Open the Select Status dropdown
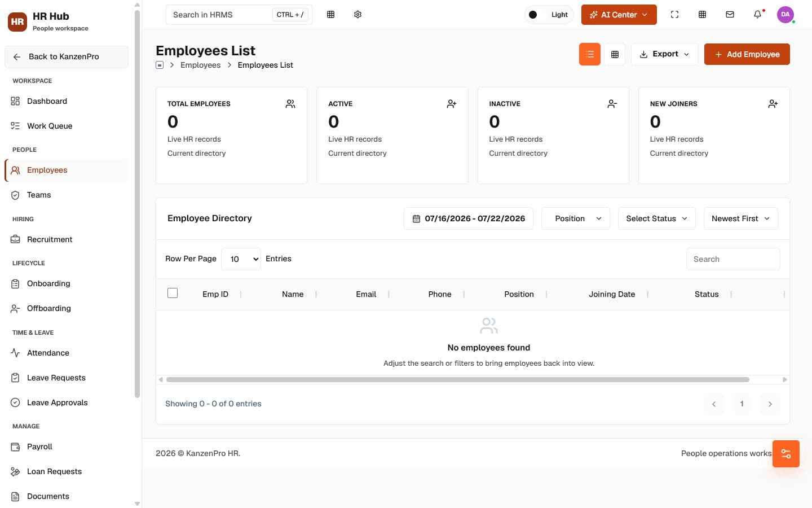The width and height of the screenshot is (812, 508). coord(657,218)
